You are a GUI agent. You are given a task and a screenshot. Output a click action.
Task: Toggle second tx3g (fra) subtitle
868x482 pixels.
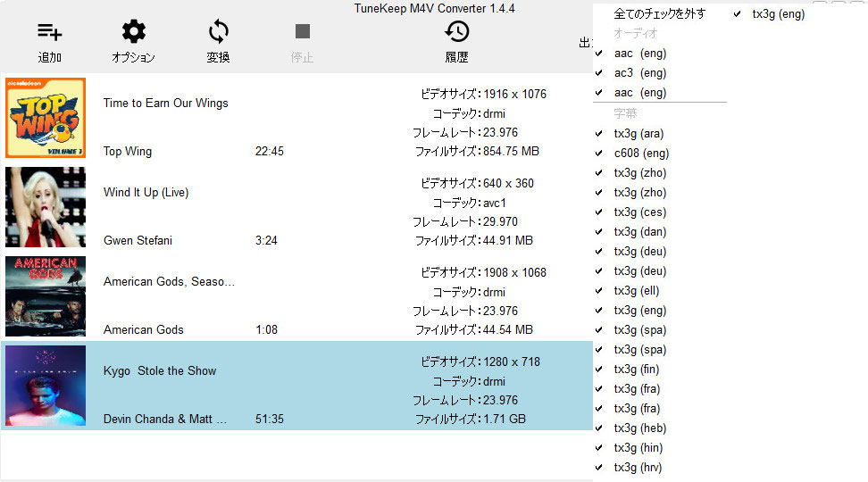tap(637, 409)
